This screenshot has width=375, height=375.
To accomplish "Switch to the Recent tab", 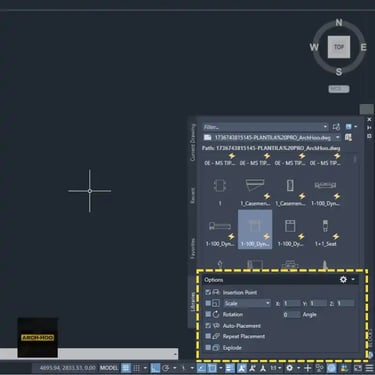I will pyautogui.click(x=192, y=196).
